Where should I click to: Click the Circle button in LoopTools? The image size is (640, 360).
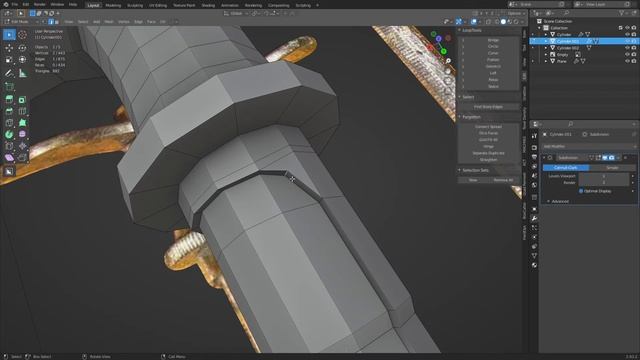coord(493,47)
